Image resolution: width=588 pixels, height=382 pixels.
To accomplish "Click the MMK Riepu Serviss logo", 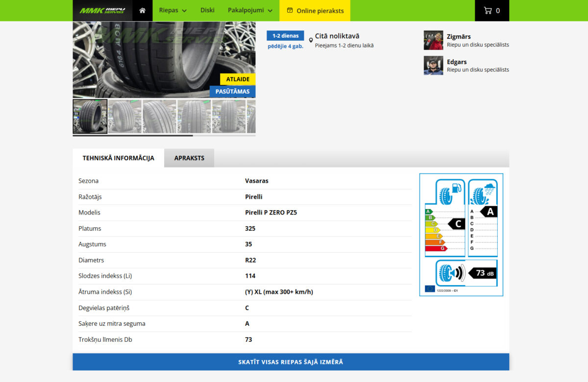I will pyautogui.click(x=102, y=10).
